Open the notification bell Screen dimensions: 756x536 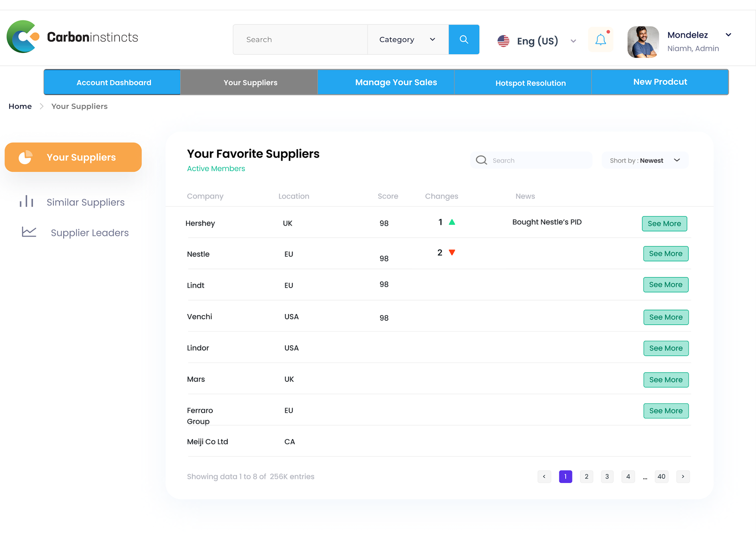tap(600, 39)
